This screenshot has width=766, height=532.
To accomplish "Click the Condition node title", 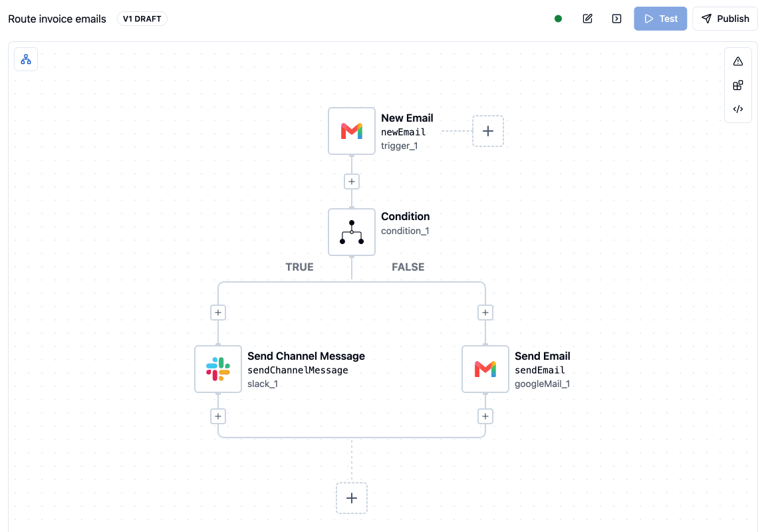I will pyautogui.click(x=406, y=216).
